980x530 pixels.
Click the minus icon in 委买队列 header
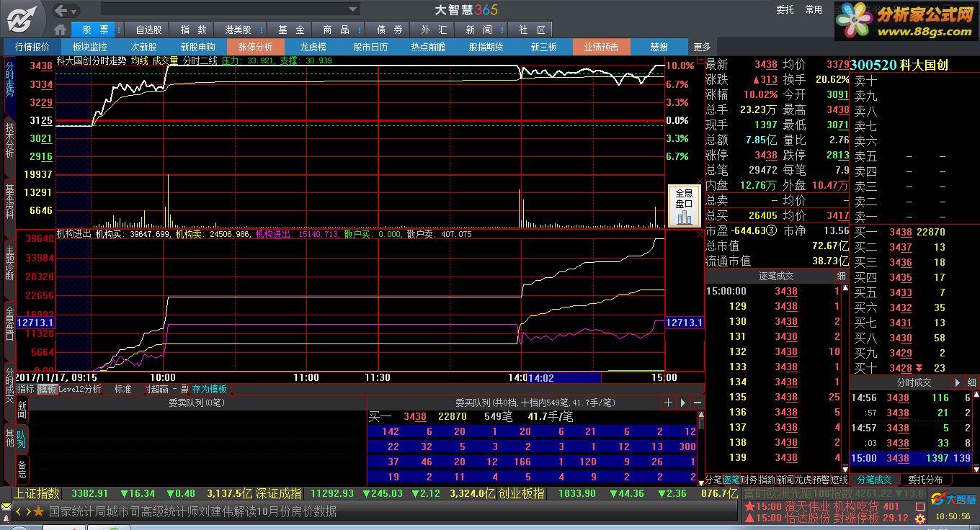[697, 403]
